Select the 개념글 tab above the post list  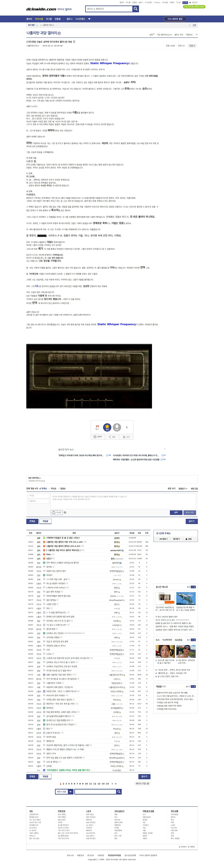45,521
